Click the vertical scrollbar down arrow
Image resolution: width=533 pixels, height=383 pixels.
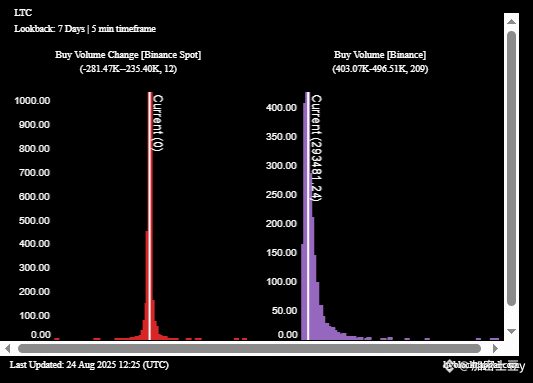[511, 331]
